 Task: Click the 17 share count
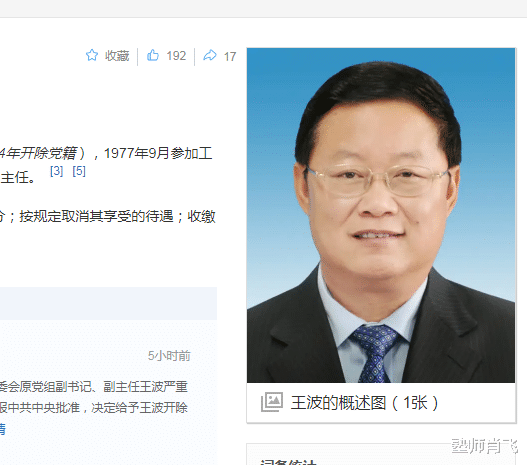click(x=230, y=56)
